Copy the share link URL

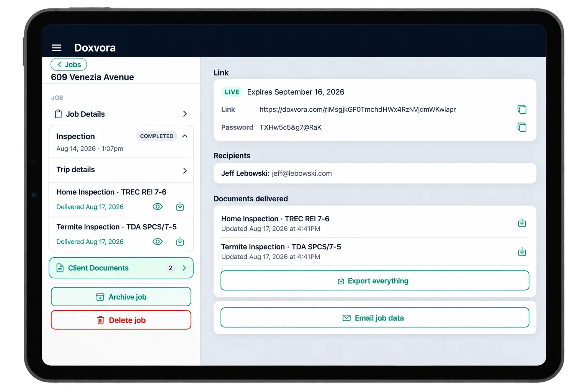522,109
